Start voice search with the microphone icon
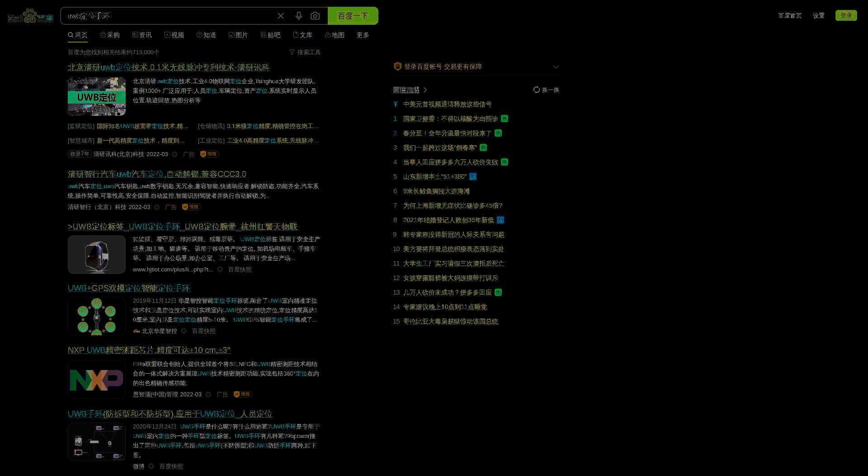Image resolution: width=868 pixels, height=476 pixels. coord(299,16)
